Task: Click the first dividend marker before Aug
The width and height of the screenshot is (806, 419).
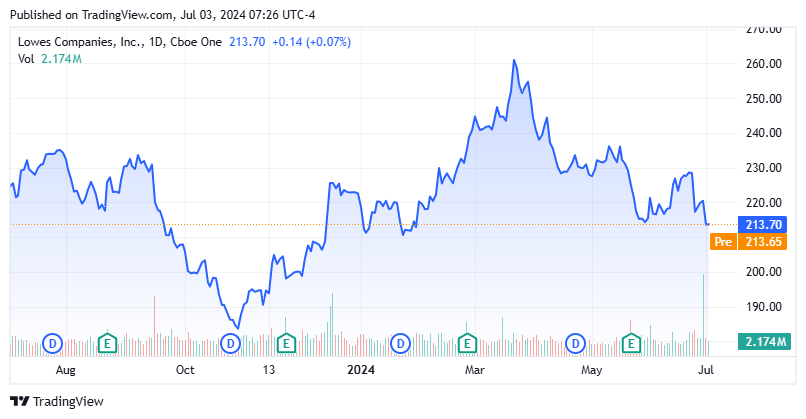Action: tap(53, 343)
